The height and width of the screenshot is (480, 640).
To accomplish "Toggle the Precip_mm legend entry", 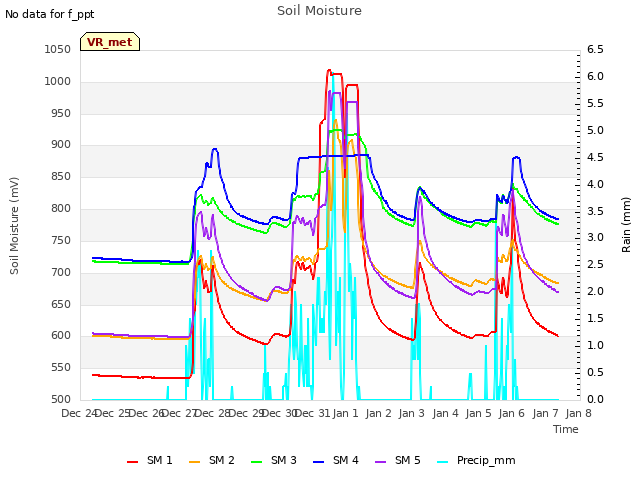I will pyautogui.click(x=476, y=460).
